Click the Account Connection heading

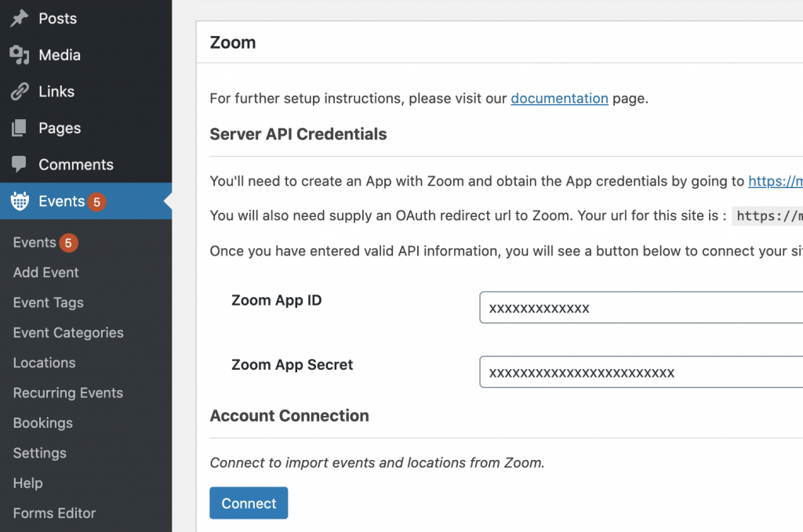click(x=289, y=416)
